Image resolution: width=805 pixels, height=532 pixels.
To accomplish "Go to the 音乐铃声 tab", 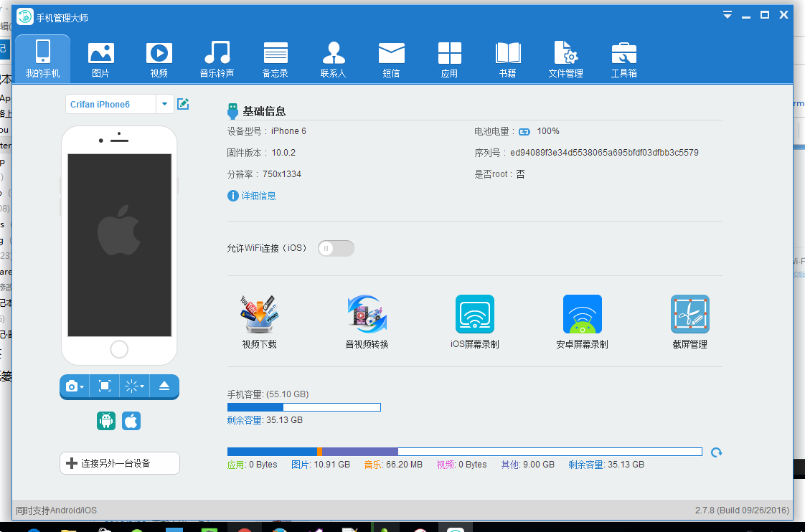I will pos(217,59).
